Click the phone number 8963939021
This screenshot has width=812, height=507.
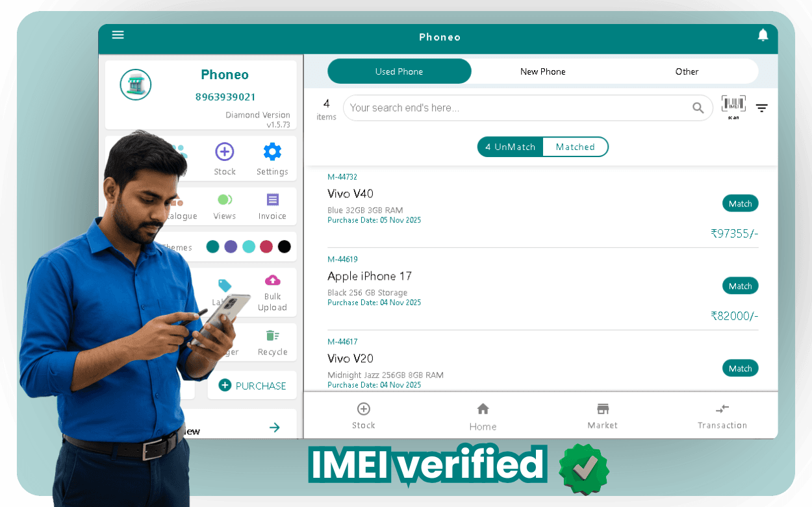tap(225, 97)
